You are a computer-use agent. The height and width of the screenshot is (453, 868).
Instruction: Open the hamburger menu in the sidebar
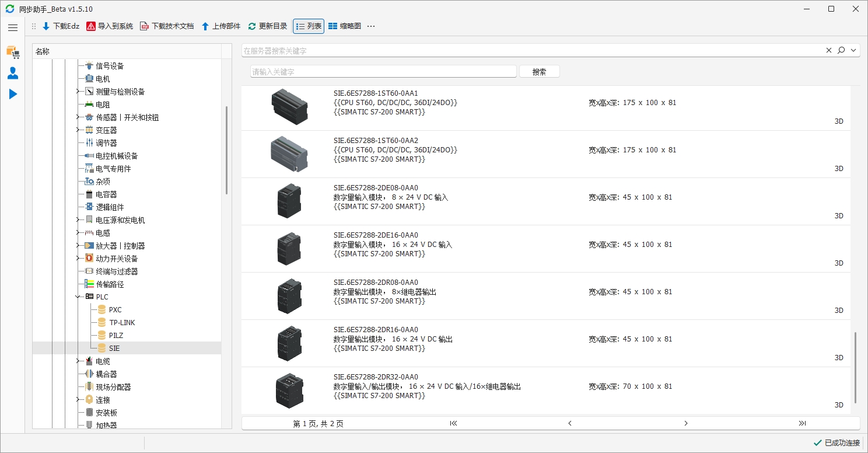tap(13, 27)
